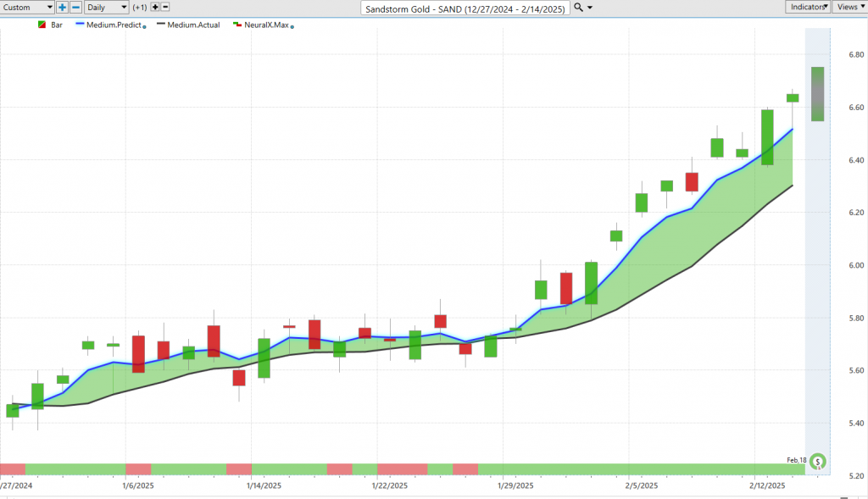868x499 pixels.
Task: Click the (+1) forecast offset label
Action: click(x=140, y=7)
